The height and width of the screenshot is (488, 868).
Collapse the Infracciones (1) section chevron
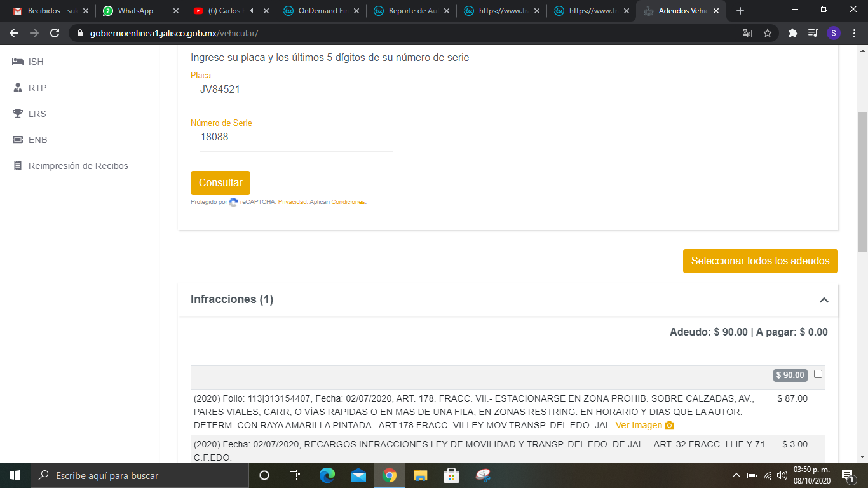(824, 300)
